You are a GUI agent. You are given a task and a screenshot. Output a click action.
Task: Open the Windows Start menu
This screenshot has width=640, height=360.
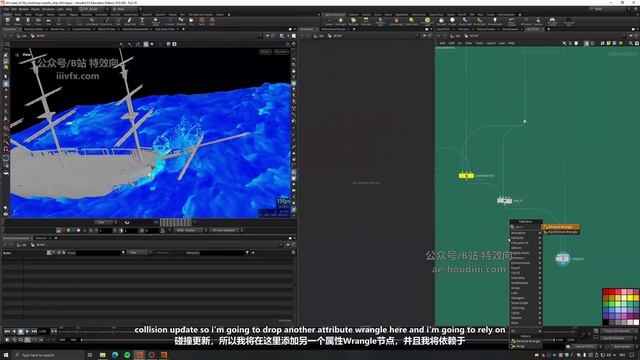6,355
